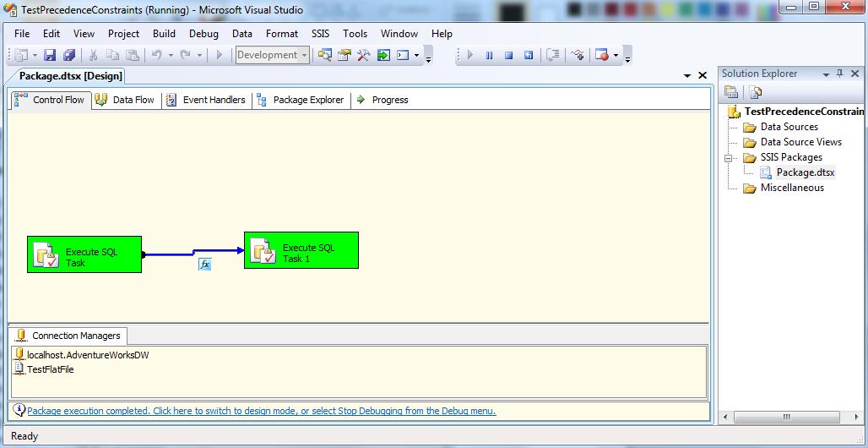
Task: Toggle auto-hide pin on Solution Explorer
Action: (839, 74)
